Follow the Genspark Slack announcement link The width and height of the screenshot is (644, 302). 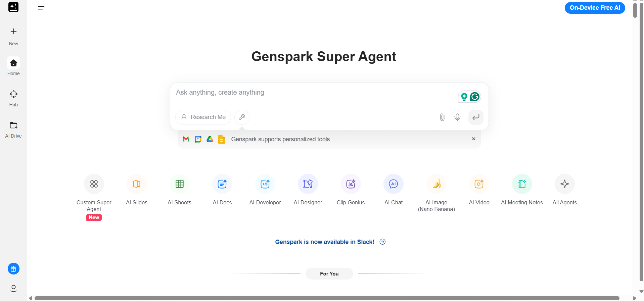[324, 242]
